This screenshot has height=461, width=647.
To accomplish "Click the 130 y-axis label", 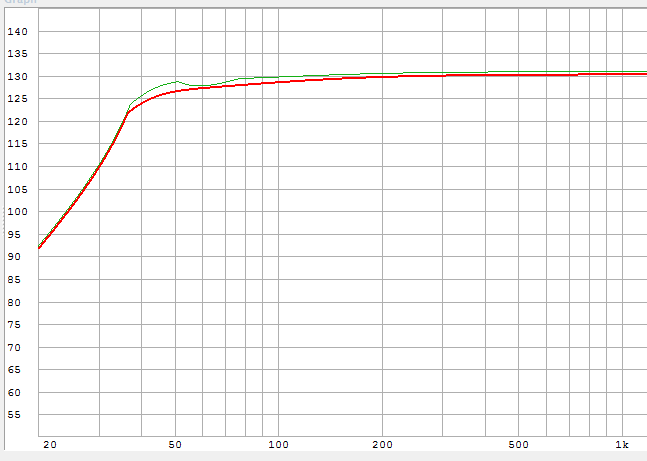I will click(x=17, y=77).
